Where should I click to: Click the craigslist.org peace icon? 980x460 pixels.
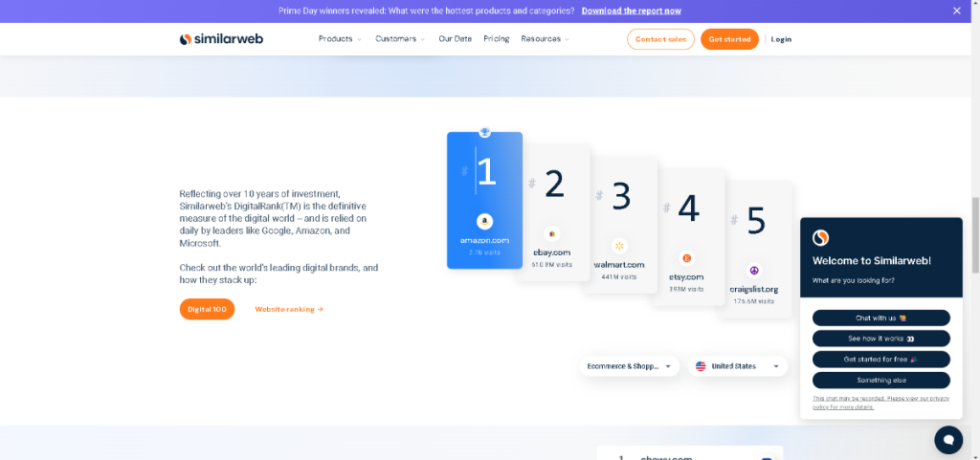(x=754, y=271)
